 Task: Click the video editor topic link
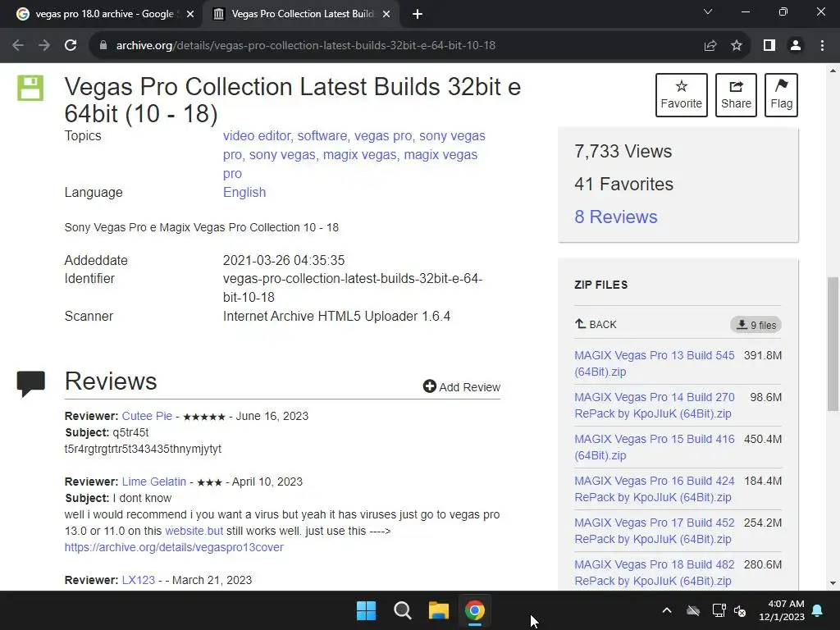click(x=257, y=135)
